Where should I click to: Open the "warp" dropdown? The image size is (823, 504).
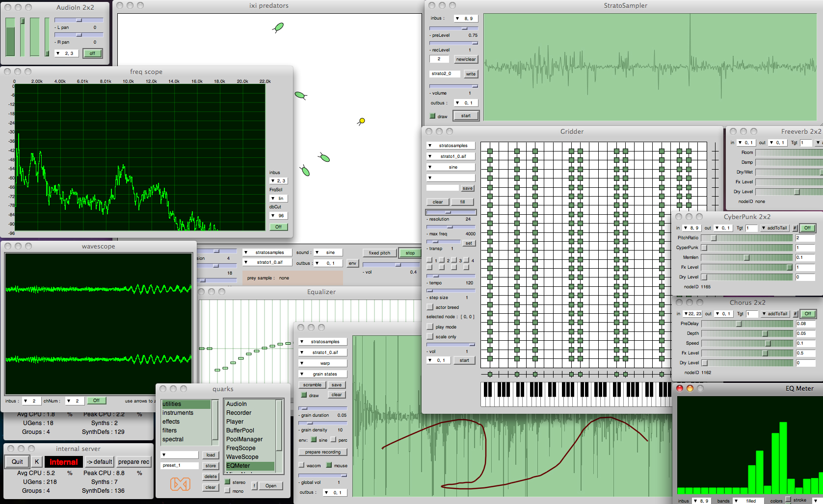pos(322,363)
